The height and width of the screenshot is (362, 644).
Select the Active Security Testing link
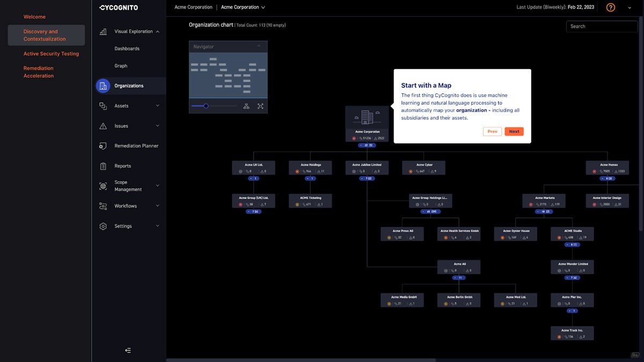pyautogui.click(x=51, y=53)
